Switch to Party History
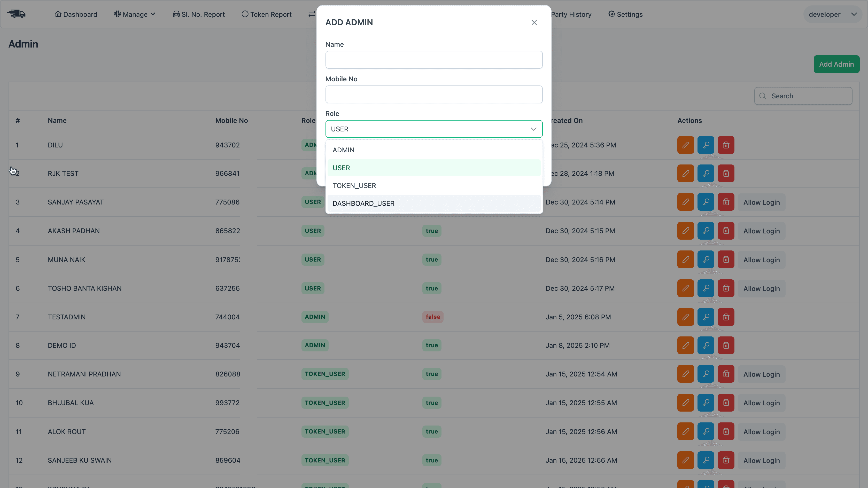The image size is (868, 488). pos(571,14)
